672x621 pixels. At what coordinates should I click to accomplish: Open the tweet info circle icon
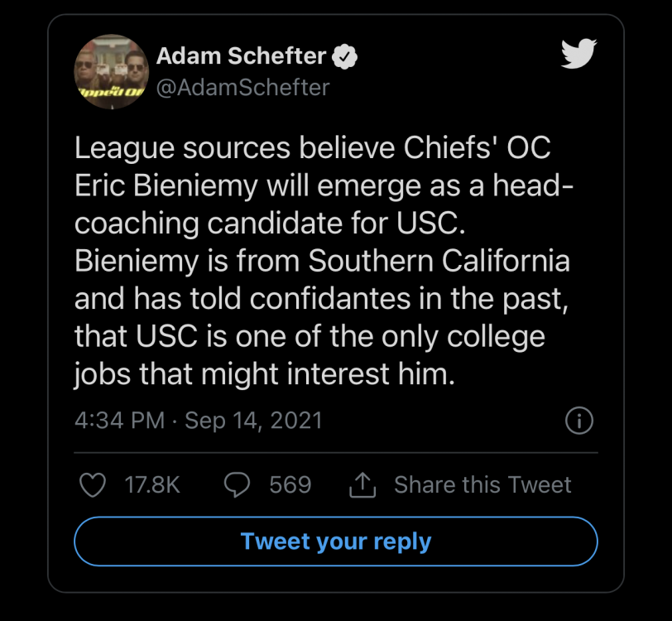click(578, 421)
